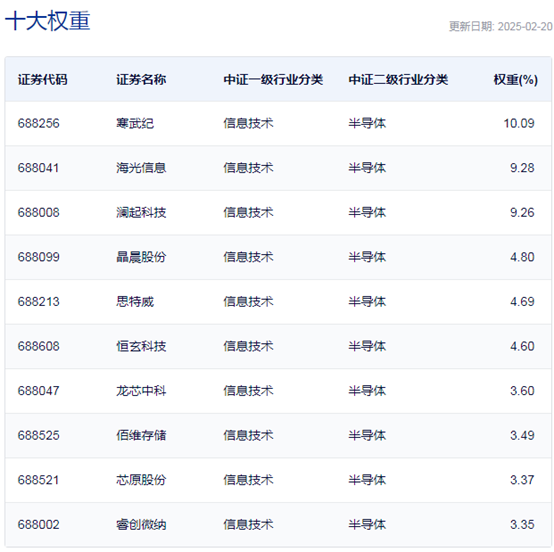Select security name 海光信息

(x=141, y=168)
